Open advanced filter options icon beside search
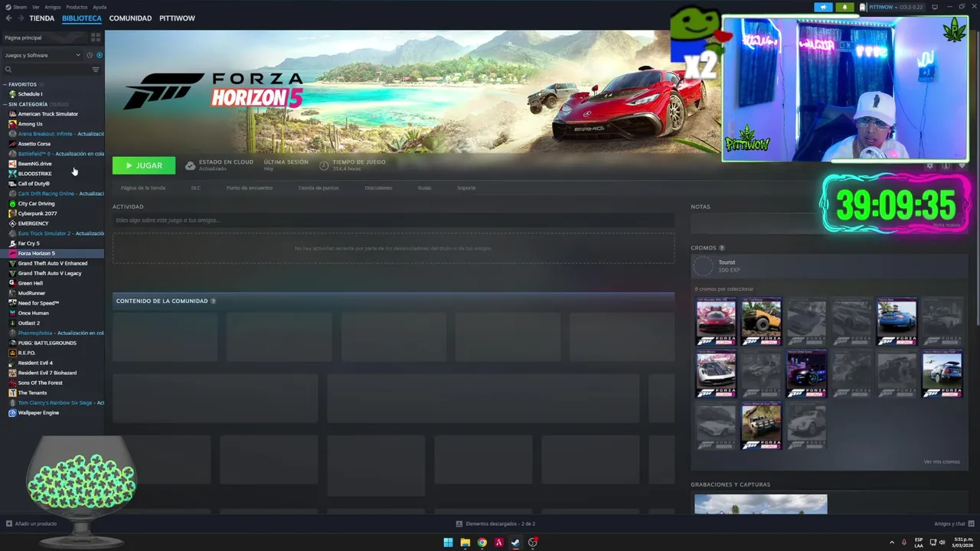The image size is (980, 551). point(96,70)
